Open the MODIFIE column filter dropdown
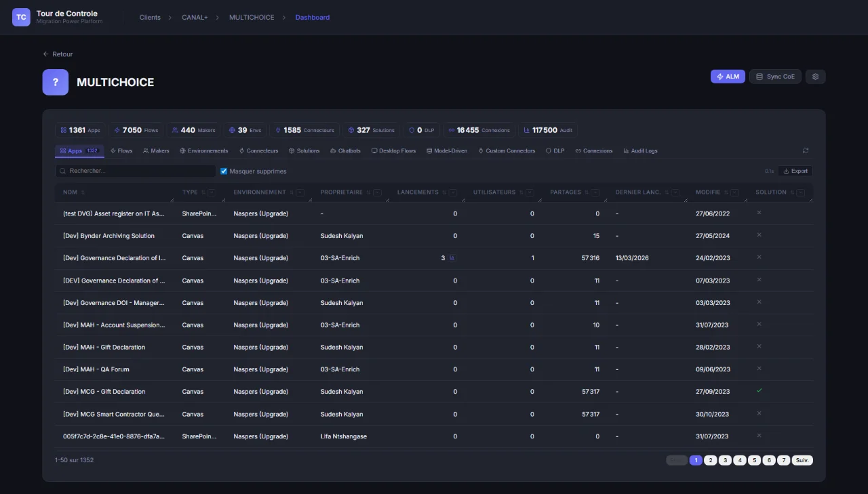This screenshot has width=868, height=494. (735, 192)
